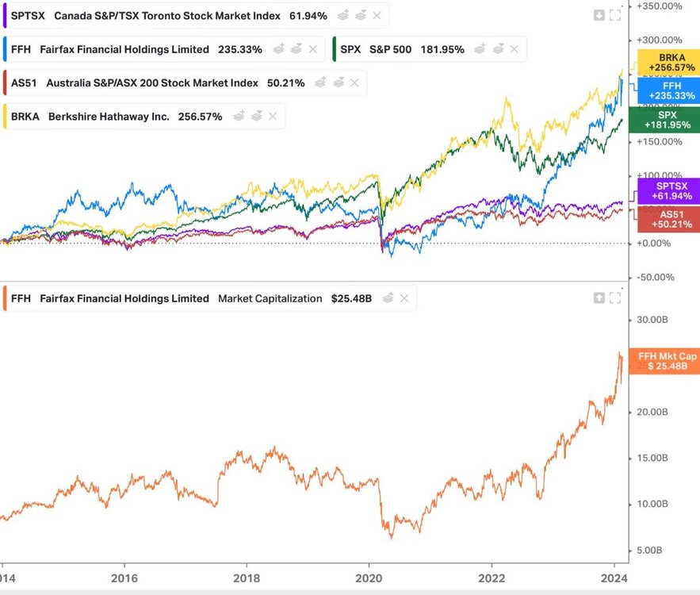The image size is (700, 595).
Task: Click the layers-down-arrow icon in the BRKA legend
Action: (x=256, y=116)
